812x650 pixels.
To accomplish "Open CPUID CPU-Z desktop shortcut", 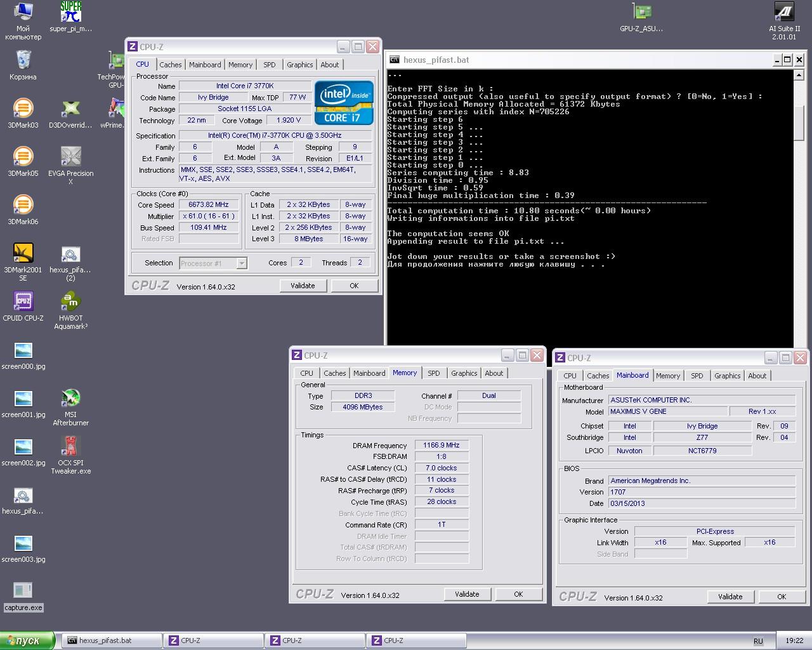I will pos(23,306).
